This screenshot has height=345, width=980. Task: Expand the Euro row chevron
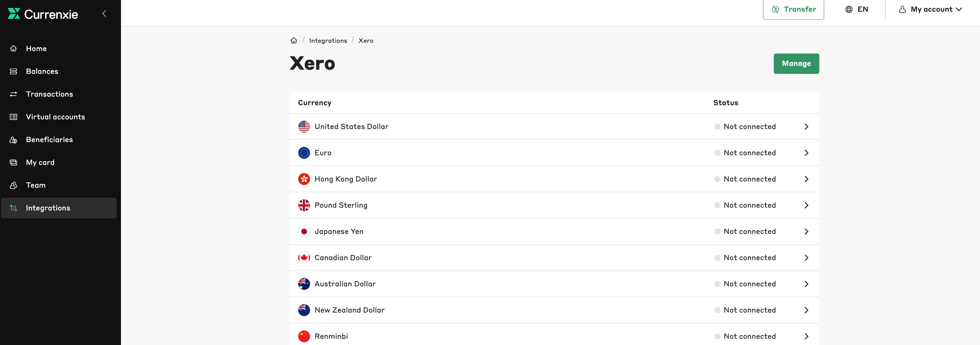(806, 153)
